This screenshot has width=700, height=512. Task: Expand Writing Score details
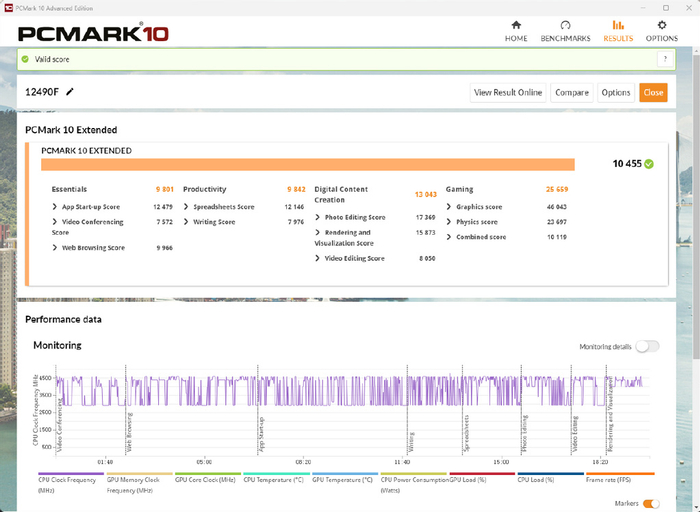186,222
